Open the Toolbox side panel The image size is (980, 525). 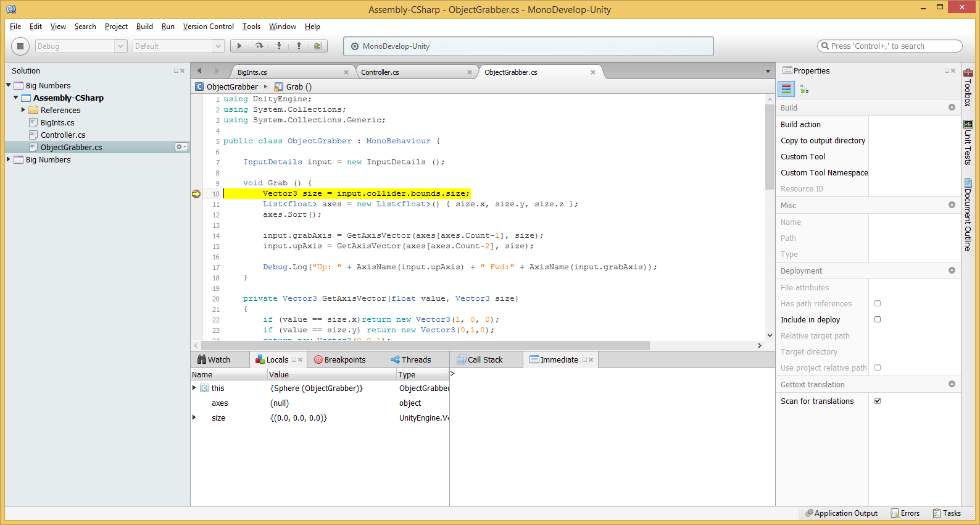pyautogui.click(x=968, y=87)
